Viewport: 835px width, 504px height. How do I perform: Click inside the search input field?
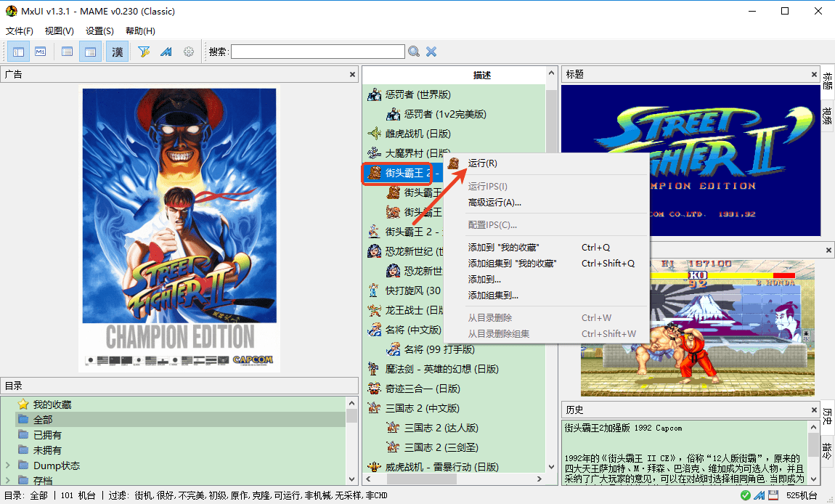[316, 51]
